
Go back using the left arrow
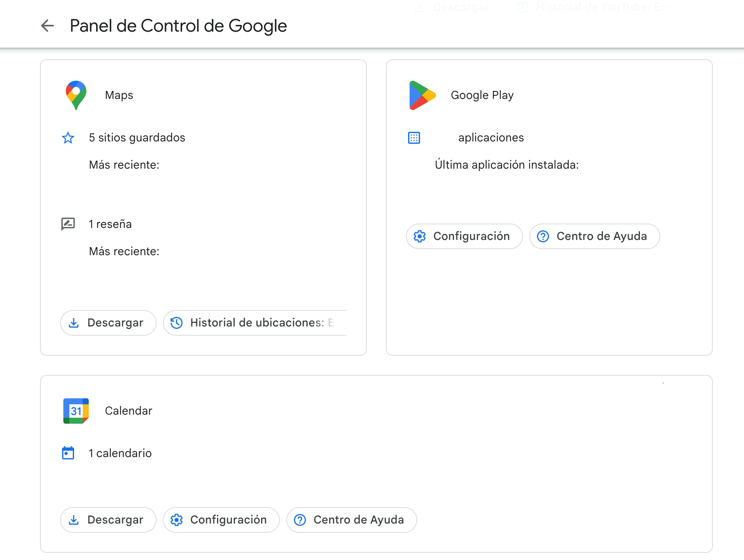click(x=47, y=26)
